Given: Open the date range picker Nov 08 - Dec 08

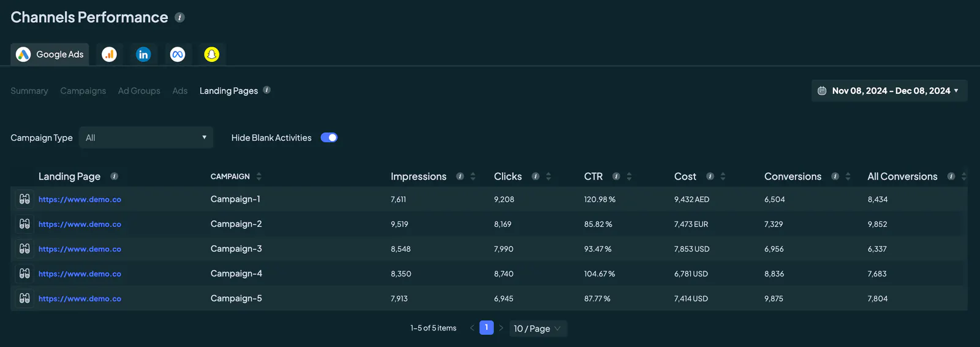Looking at the screenshot, I should [889, 91].
